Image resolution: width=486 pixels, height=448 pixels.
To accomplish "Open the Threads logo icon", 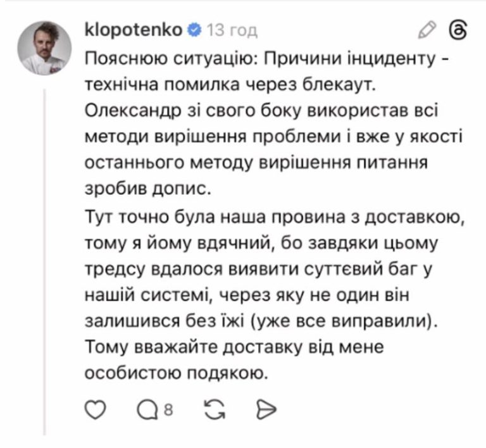I will coord(457,30).
